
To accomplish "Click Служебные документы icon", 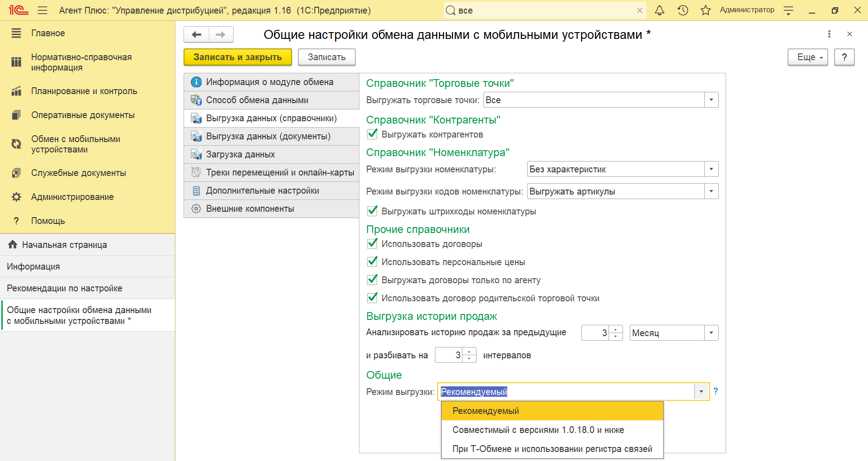I will 16,173.
